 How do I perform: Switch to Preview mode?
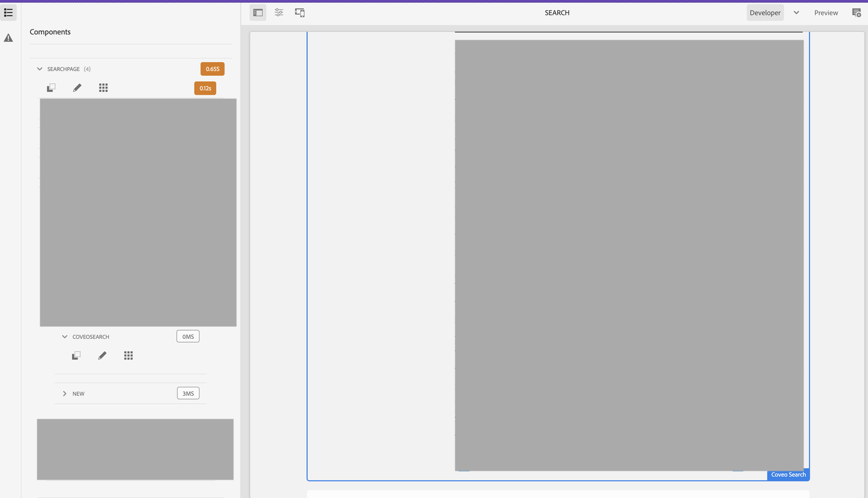click(x=825, y=12)
